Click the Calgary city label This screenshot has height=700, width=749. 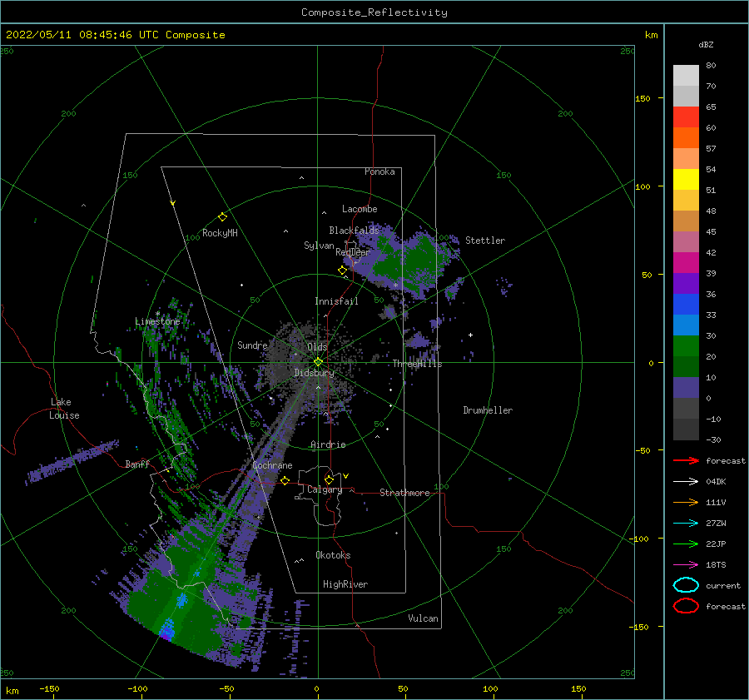click(325, 489)
